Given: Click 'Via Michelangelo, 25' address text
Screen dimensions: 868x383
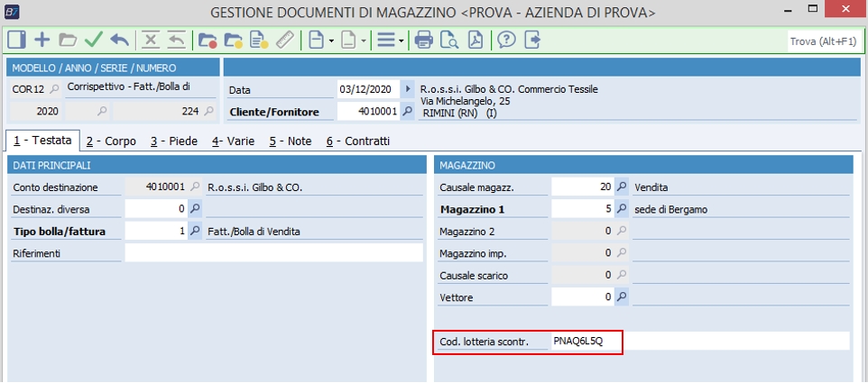Looking at the screenshot, I should [x=465, y=101].
